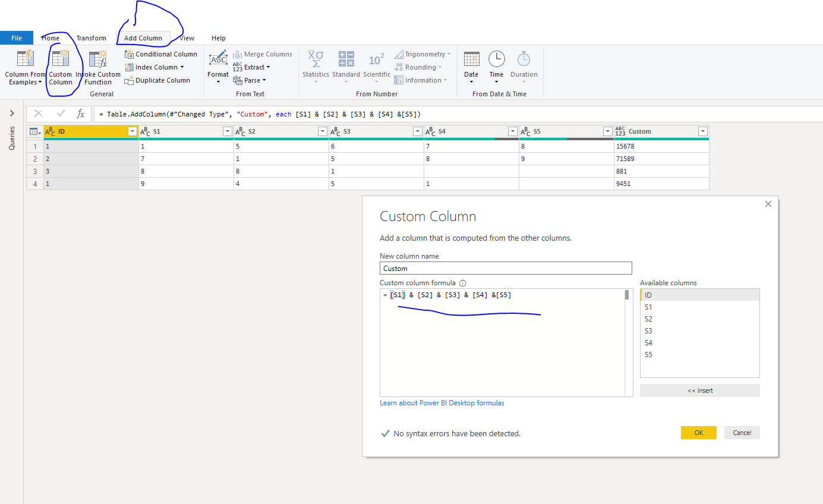Click the Standard number operations icon
The width and height of the screenshot is (823, 504).
(x=346, y=59)
